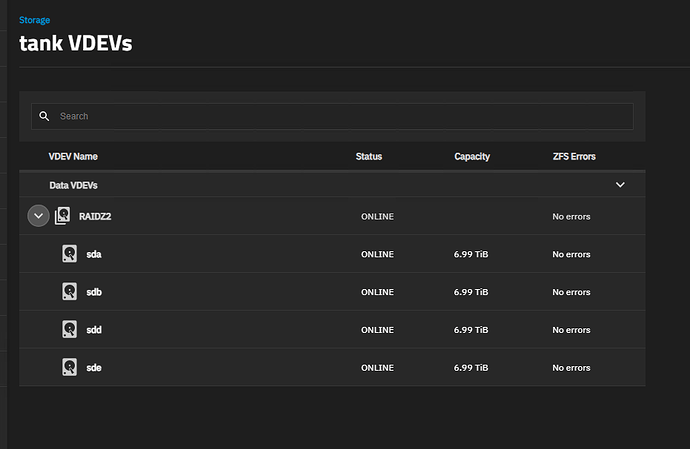Click the magnifier icon in the search bar

click(44, 116)
